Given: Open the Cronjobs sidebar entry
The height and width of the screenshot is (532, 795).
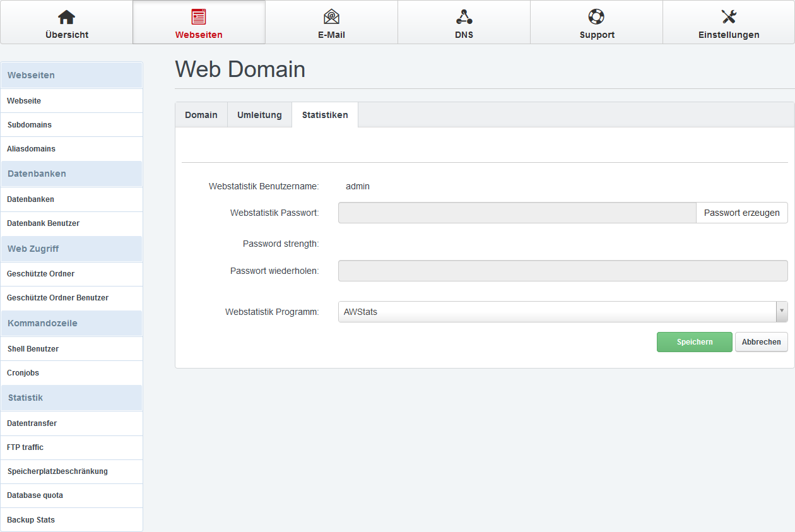Looking at the screenshot, I should click(x=23, y=373).
